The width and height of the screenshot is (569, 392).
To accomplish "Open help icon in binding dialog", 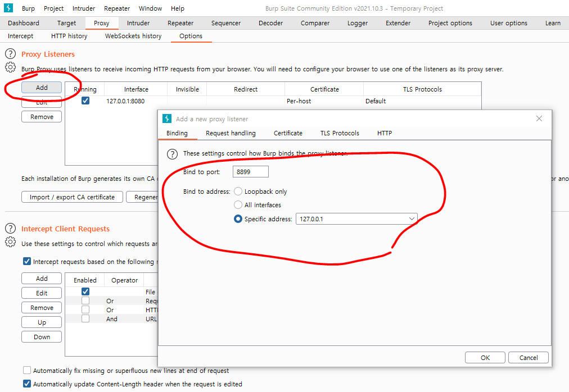I will pyautogui.click(x=172, y=154).
